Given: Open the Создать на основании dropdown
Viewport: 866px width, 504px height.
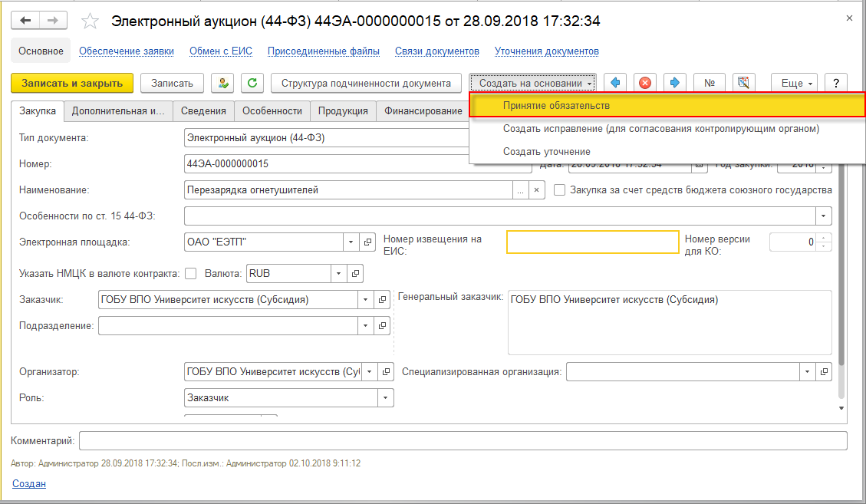Looking at the screenshot, I should coord(533,83).
